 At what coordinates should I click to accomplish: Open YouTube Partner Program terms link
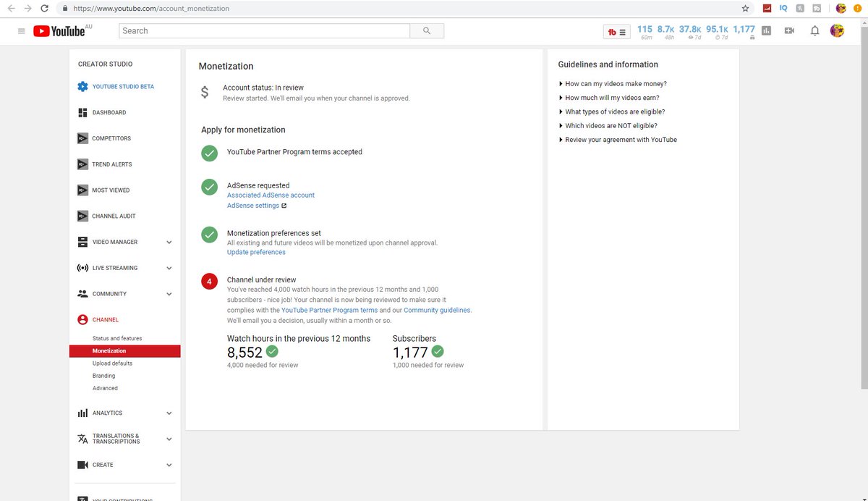click(330, 310)
